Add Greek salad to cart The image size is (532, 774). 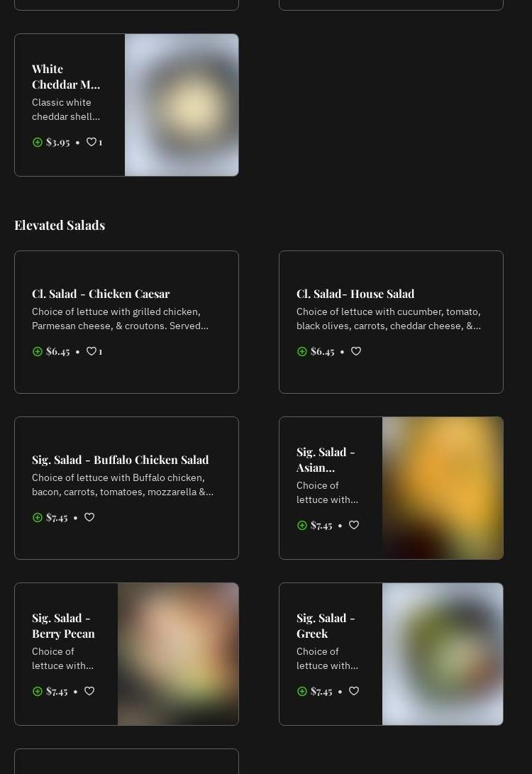(x=302, y=691)
